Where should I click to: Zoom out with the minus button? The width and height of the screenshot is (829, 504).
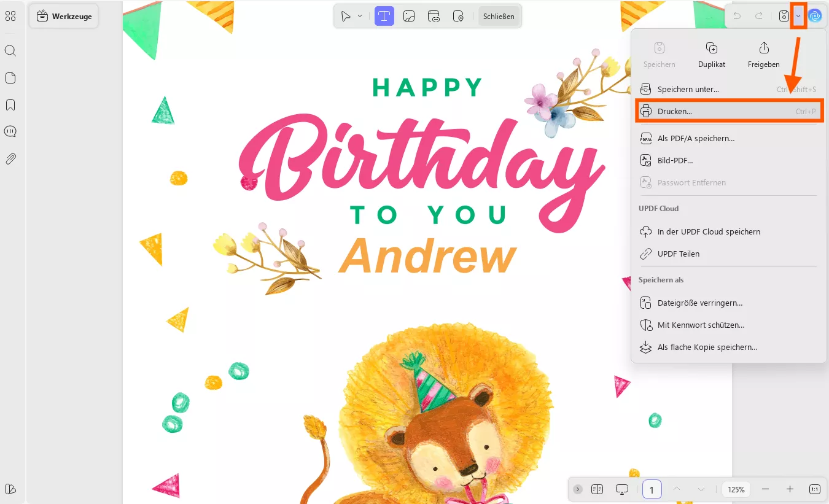(x=765, y=489)
